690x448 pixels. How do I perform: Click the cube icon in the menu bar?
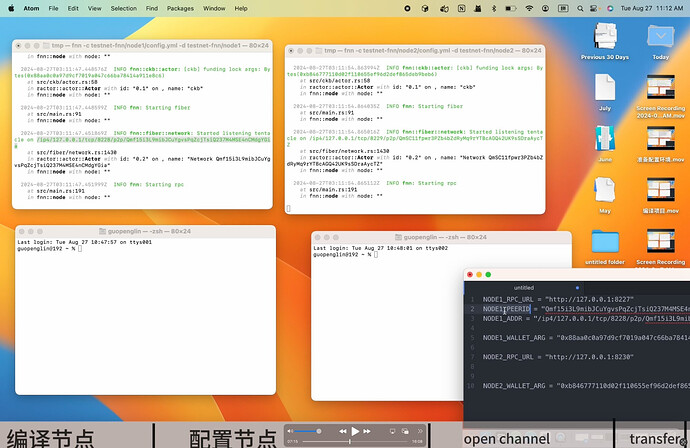click(x=425, y=8)
